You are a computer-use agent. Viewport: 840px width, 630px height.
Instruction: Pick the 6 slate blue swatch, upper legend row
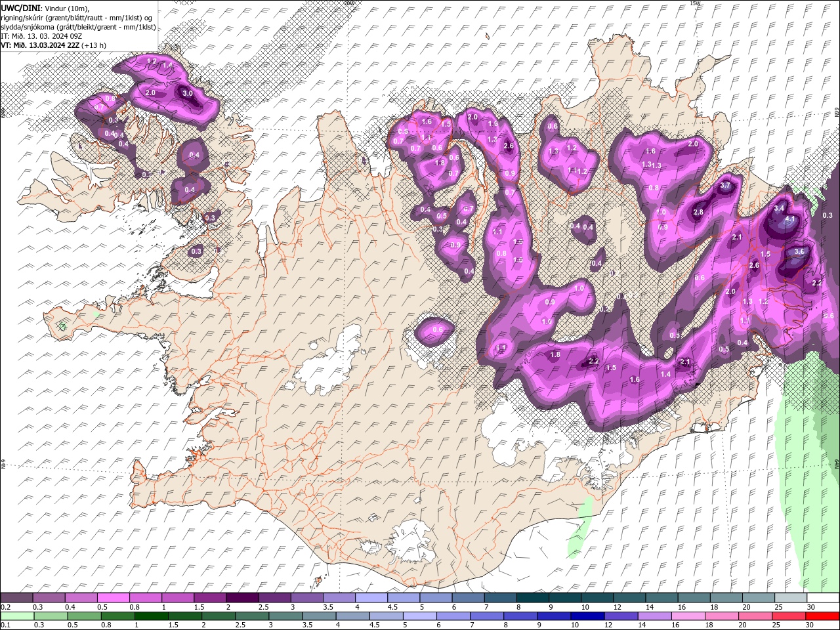468,598
